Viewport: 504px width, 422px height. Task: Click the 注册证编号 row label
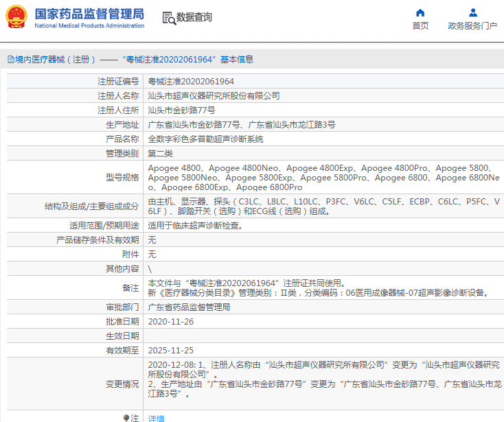coord(118,82)
